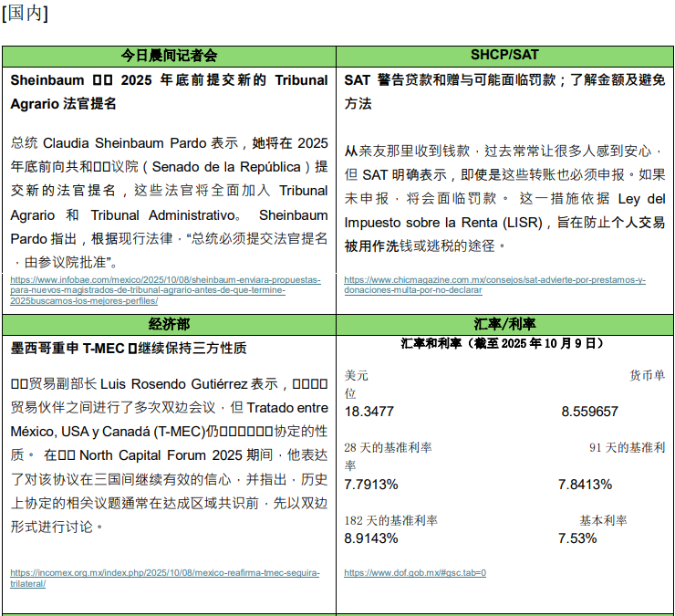Image resolution: width=675 pixels, height=616 pixels.
Task: Click the 91-day rate value 7.8413%
Action: [x=585, y=484]
